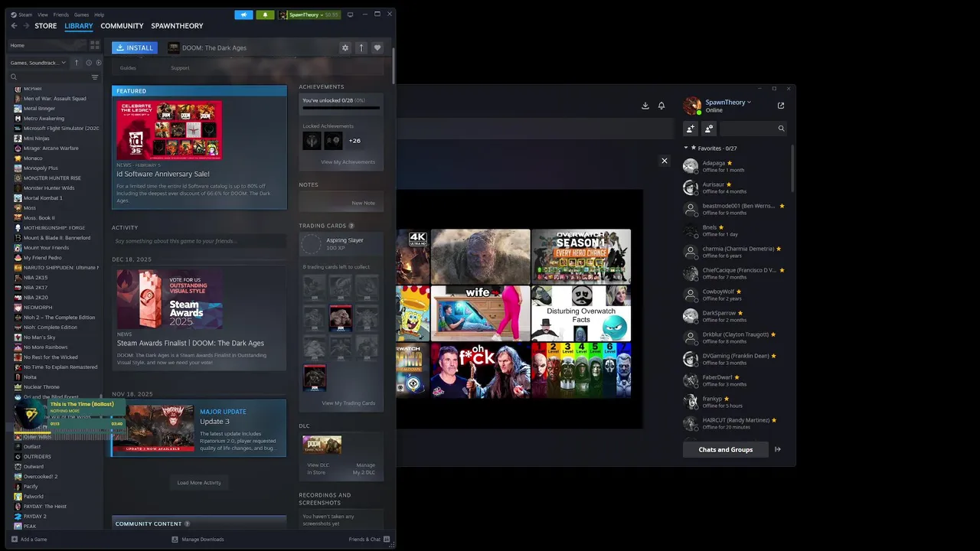Open Manage Downloads at bottom bar

tap(198, 540)
